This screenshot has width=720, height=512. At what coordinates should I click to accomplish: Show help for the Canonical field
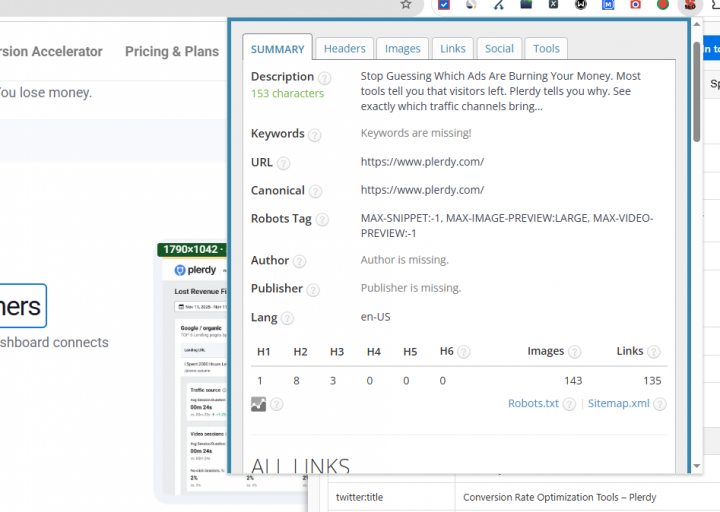pos(315,191)
